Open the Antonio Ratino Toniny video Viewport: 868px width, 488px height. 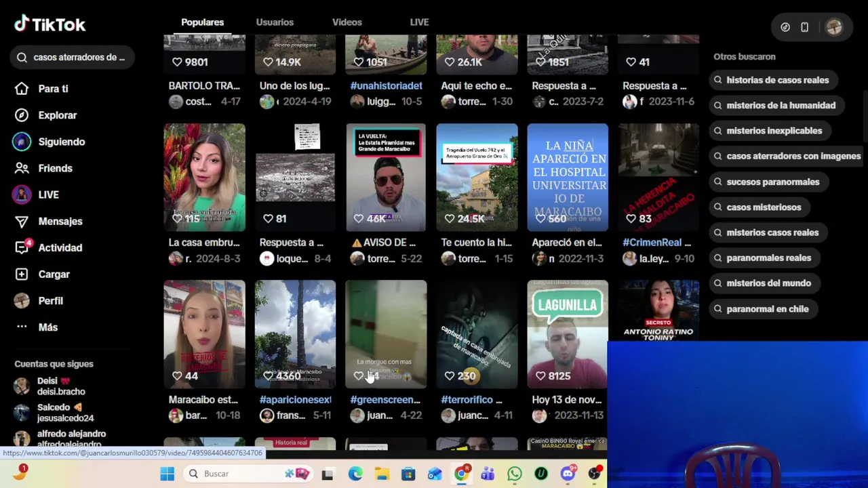pos(658,310)
